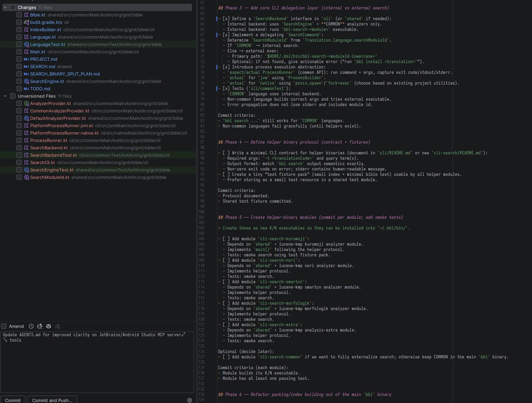Click the Phase 5 heading in the editor

(310, 217)
